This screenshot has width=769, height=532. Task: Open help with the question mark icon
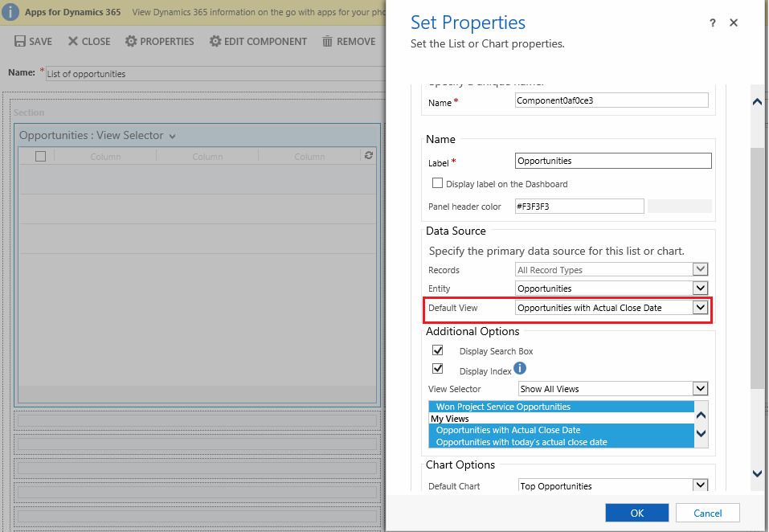click(713, 23)
